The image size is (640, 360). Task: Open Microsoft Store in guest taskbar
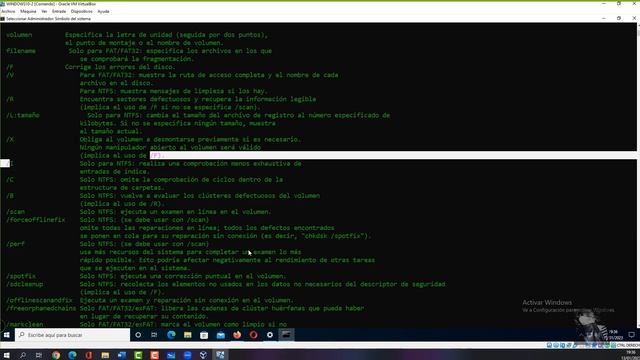pos(204,335)
